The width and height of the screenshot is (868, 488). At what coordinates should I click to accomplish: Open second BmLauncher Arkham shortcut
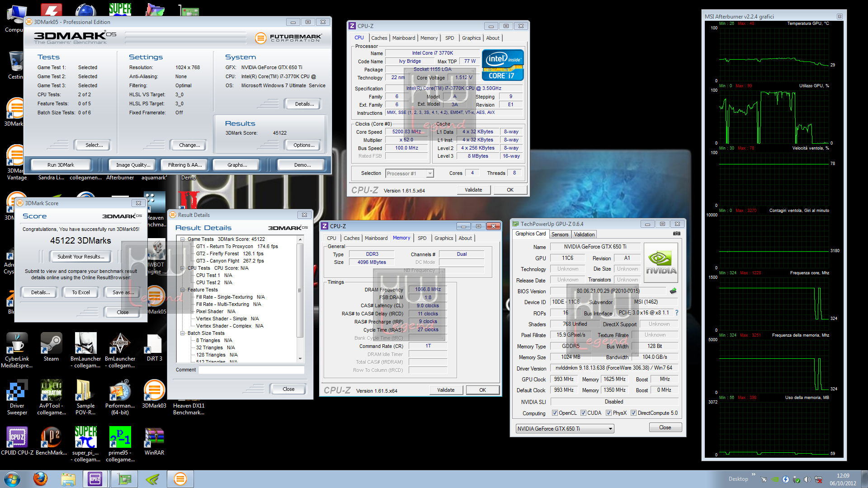(x=120, y=350)
